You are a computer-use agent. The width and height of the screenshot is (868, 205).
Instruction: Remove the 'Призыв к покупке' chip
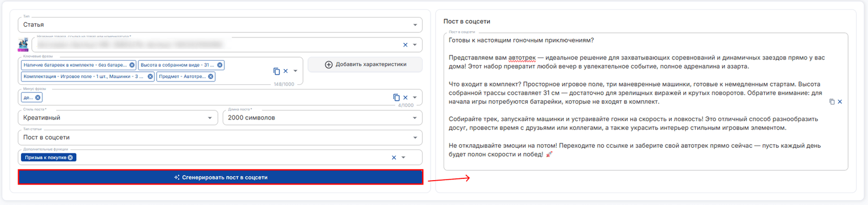[70, 157]
